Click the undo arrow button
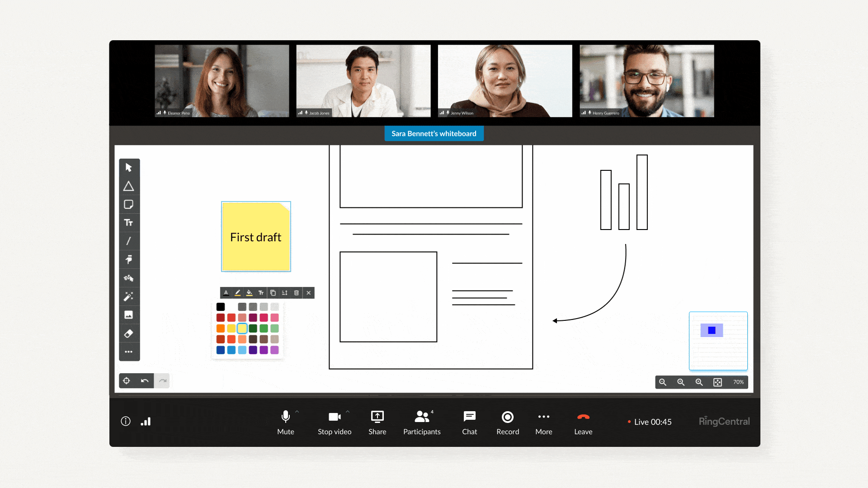Screen dimensions: 868x488 pos(145,381)
